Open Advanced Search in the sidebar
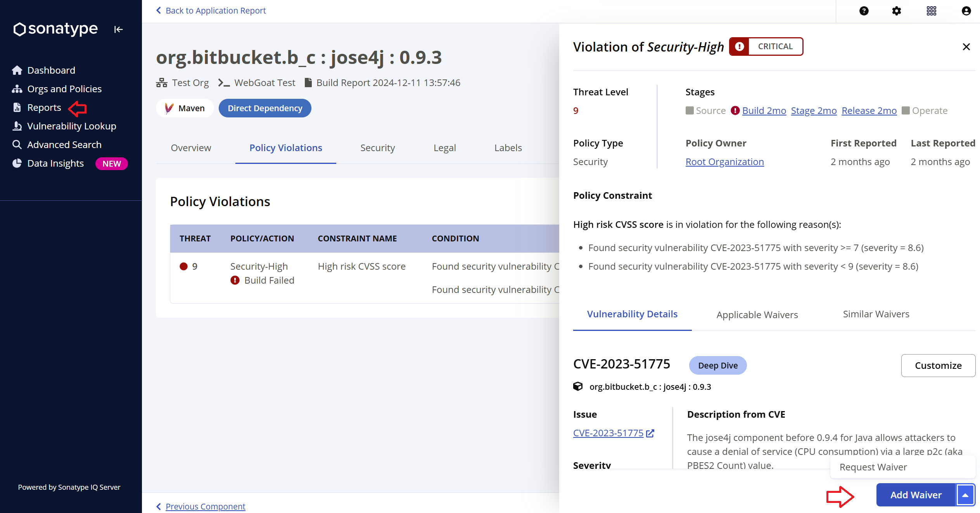 [x=57, y=145]
